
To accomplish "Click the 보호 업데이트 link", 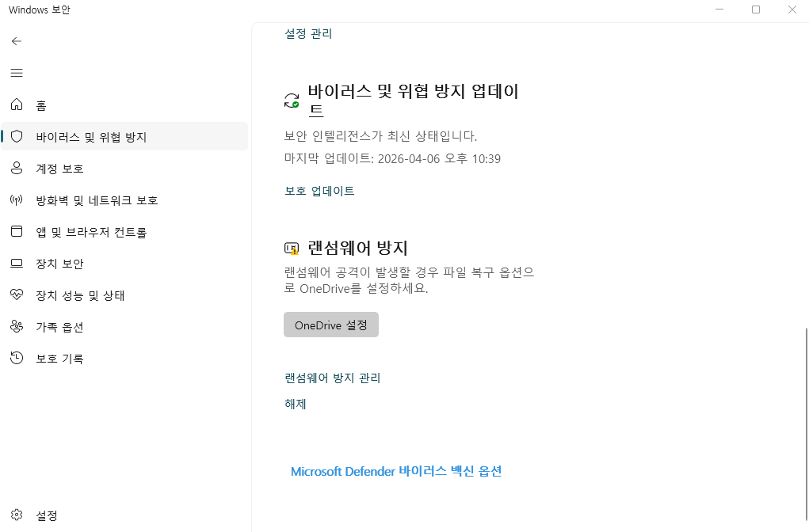I will pos(319,191).
